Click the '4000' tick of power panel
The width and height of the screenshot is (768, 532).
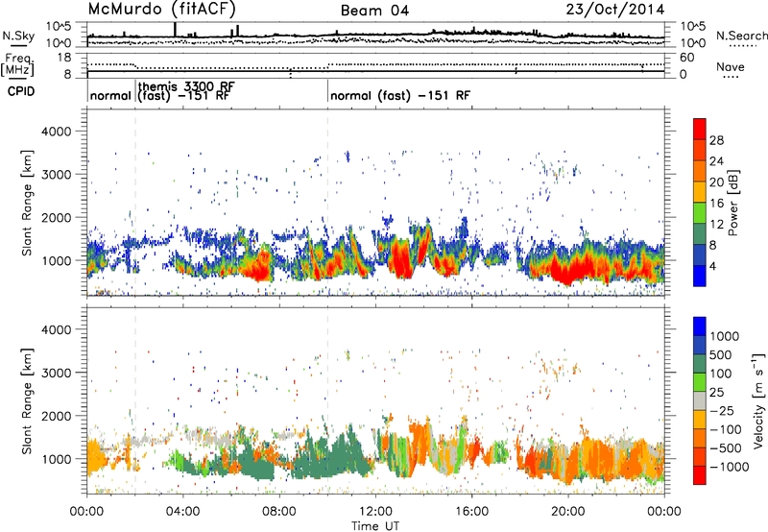56,132
